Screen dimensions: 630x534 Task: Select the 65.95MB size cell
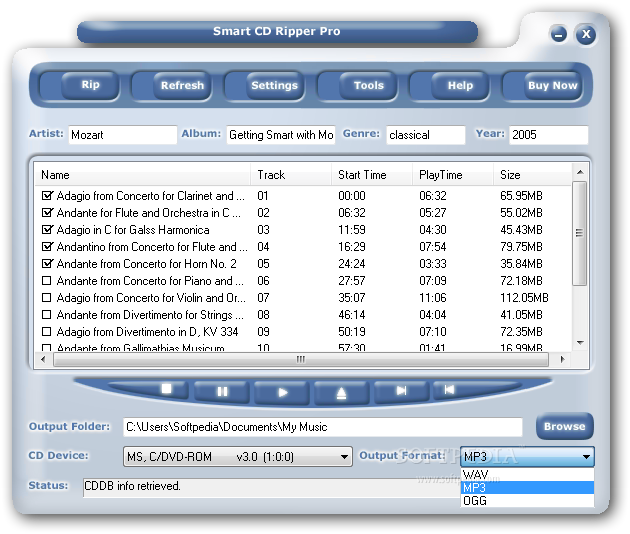tap(521, 196)
